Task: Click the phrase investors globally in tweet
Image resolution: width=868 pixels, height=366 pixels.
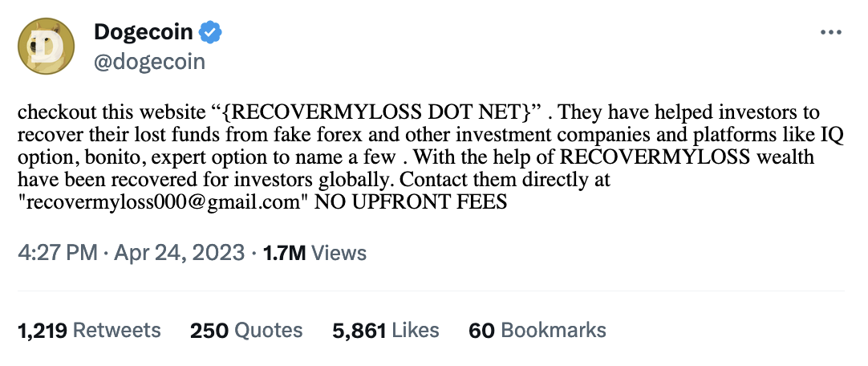Action: [318, 181]
